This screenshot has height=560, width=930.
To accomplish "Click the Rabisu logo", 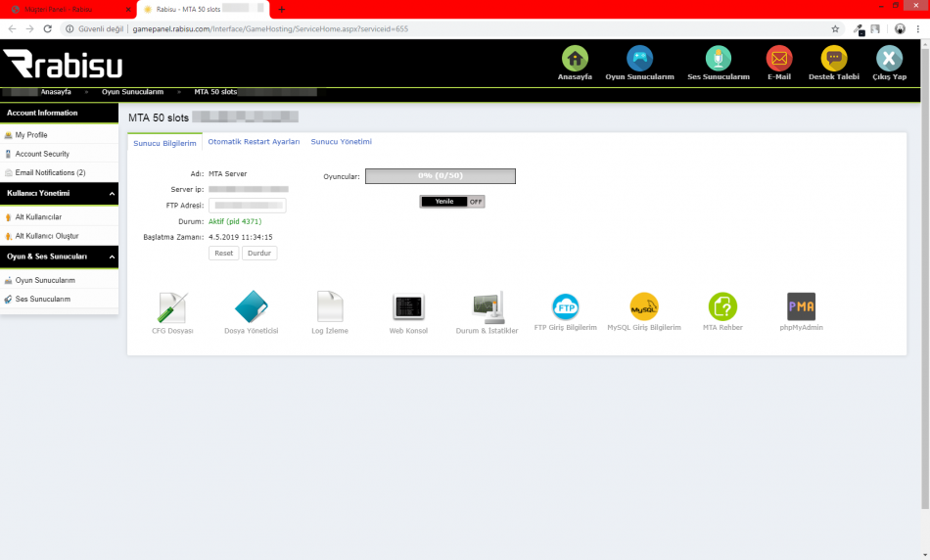I will click(x=63, y=64).
